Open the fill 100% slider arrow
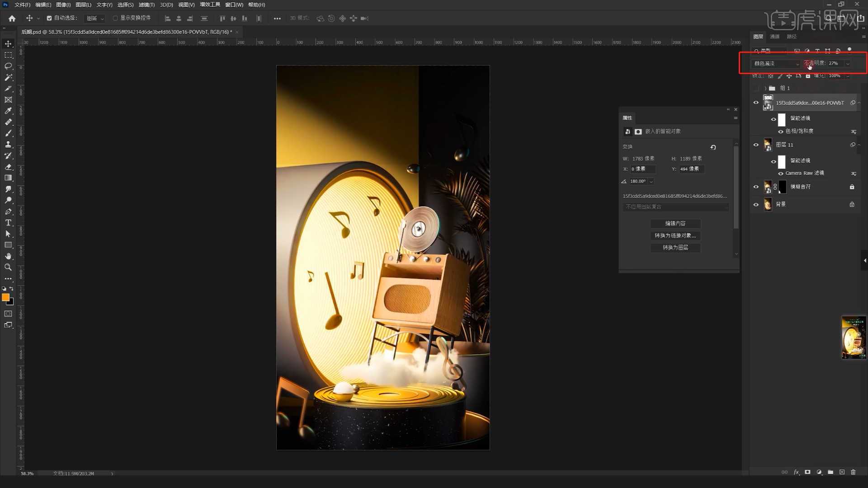Screen dimensions: 868x488 (848, 76)
